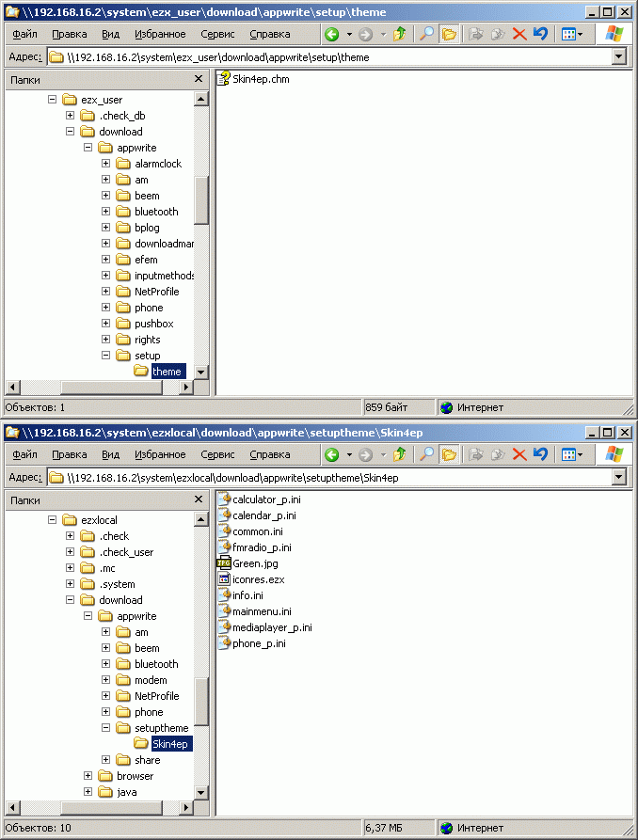Open Правка menu in top window

[69, 34]
